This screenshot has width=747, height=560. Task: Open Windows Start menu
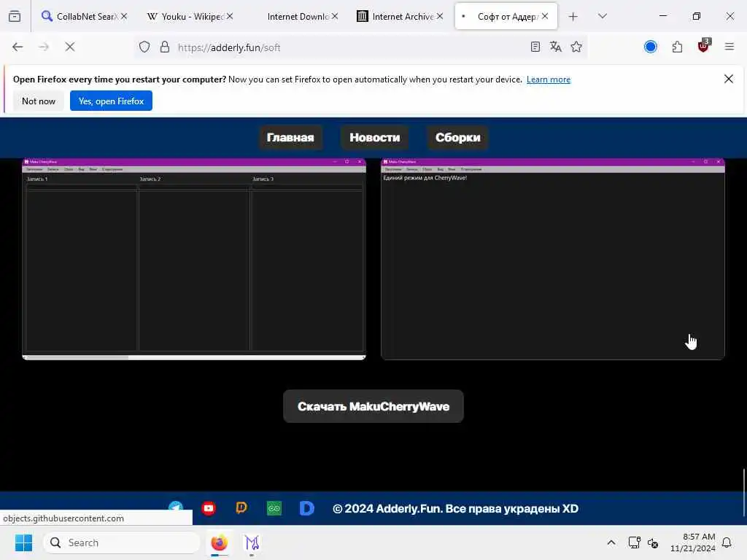pos(23,542)
